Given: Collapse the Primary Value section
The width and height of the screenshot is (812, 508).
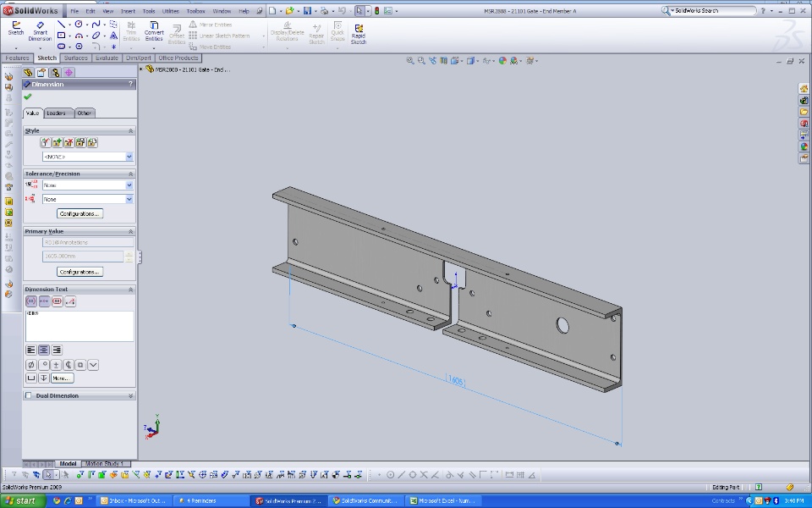Looking at the screenshot, I should (x=130, y=231).
